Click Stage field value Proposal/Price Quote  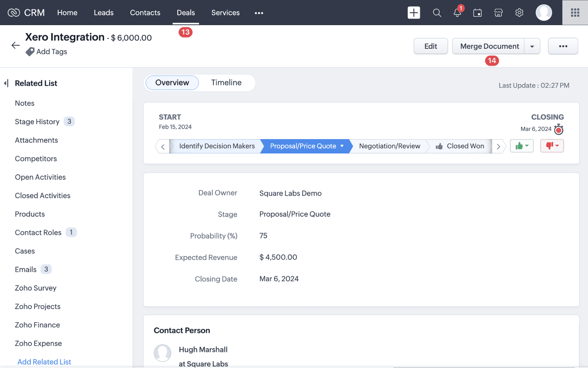[295, 214]
